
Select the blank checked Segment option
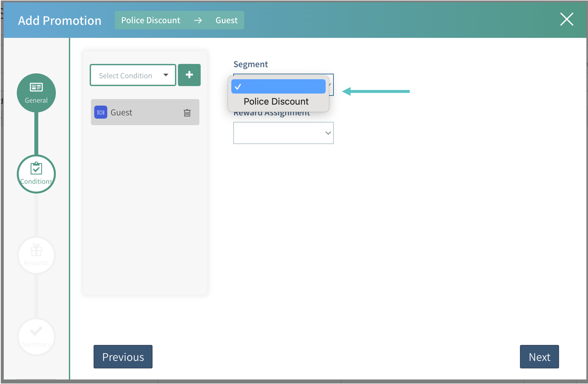click(x=278, y=87)
